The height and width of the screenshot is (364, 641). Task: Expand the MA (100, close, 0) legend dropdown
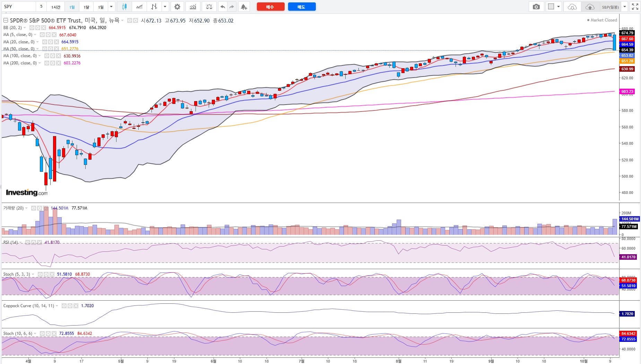pos(40,56)
